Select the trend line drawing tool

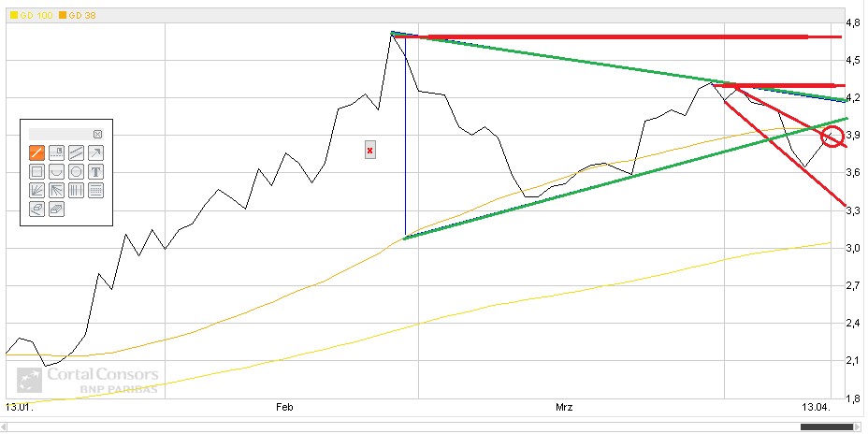pyautogui.click(x=37, y=152)
